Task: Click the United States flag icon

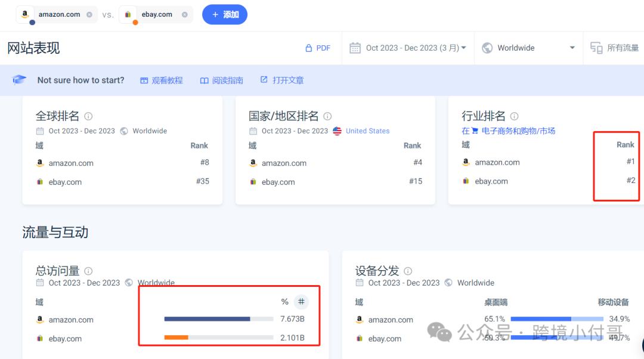Action: 337,131
